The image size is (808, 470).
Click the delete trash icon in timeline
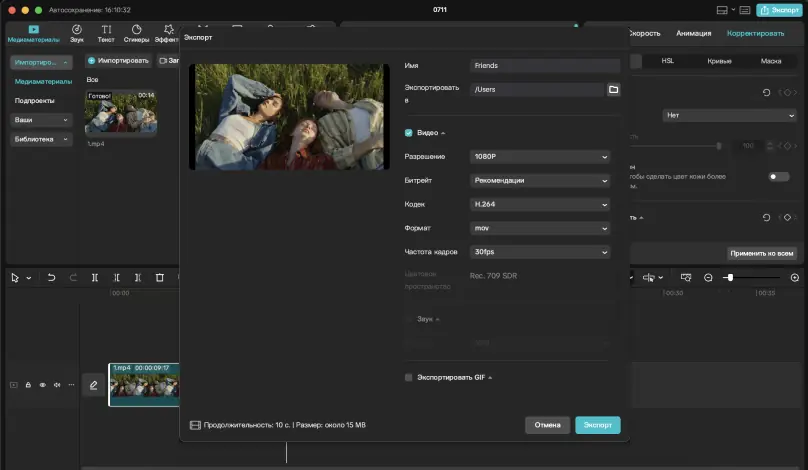point(160,278)
